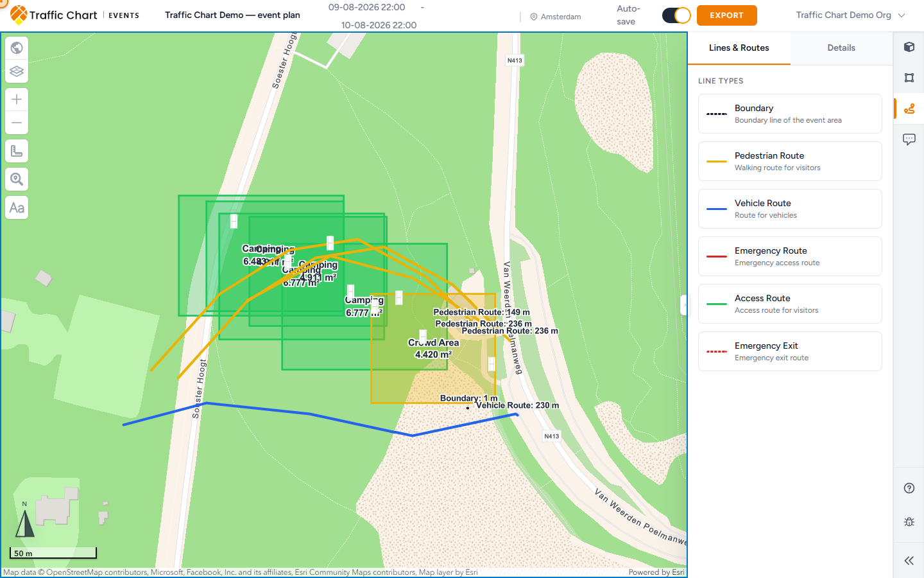
Task: Select the Pedestrian Route line type
Action: (790, 161)
